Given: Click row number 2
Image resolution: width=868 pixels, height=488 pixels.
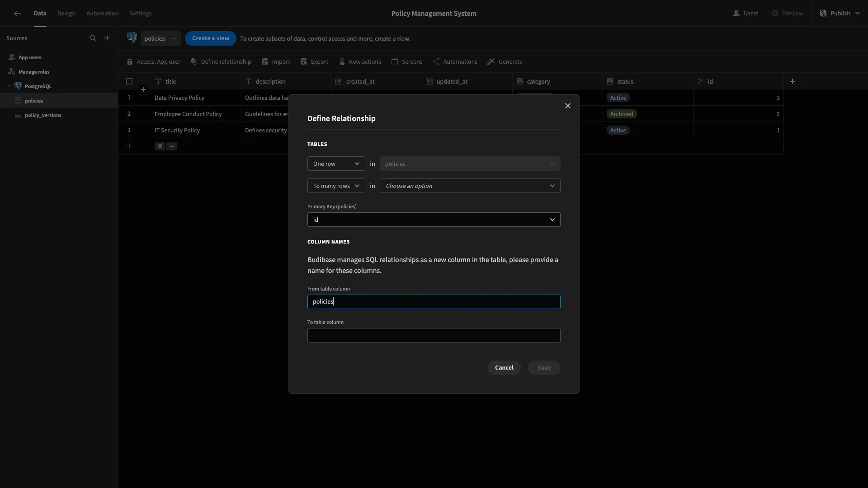Looking at the screenshot, I should coord(129,114).
